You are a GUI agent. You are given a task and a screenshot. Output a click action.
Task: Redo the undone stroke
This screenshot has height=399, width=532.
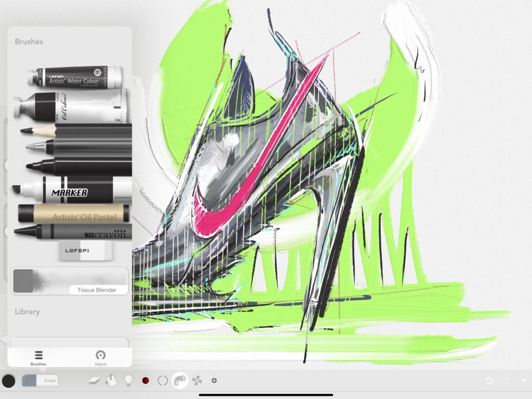point(506,381)
